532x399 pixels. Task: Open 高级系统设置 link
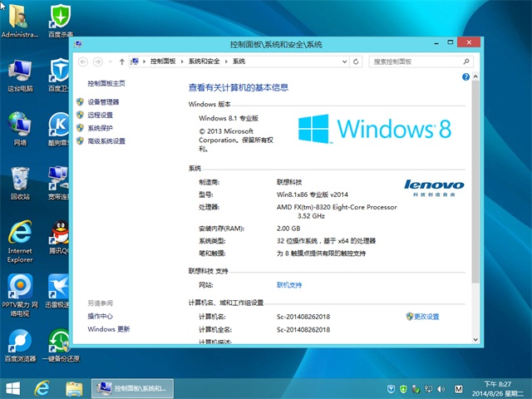point(106,141)
